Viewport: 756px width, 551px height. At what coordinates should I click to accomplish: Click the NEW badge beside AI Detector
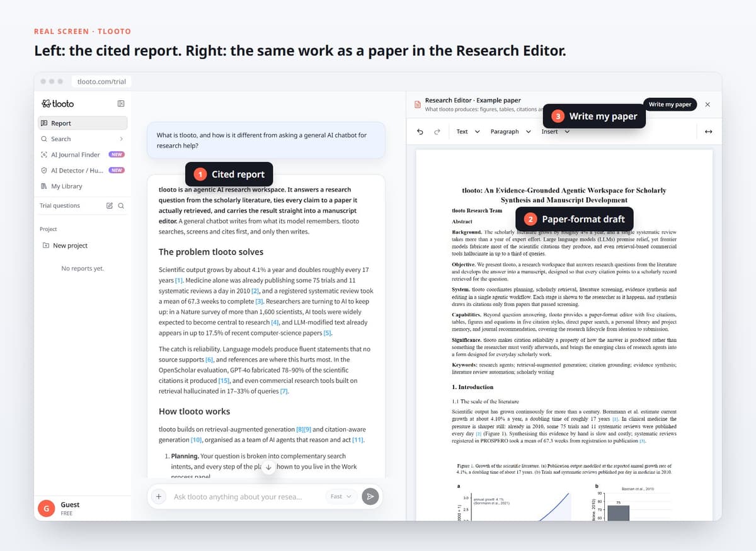click(117, 170)
